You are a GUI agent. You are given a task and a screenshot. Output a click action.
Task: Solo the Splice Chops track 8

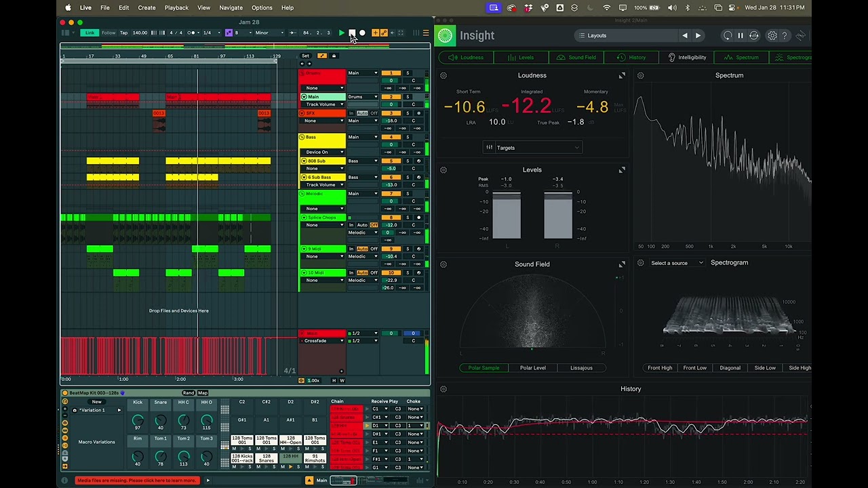tap(408, 218)
